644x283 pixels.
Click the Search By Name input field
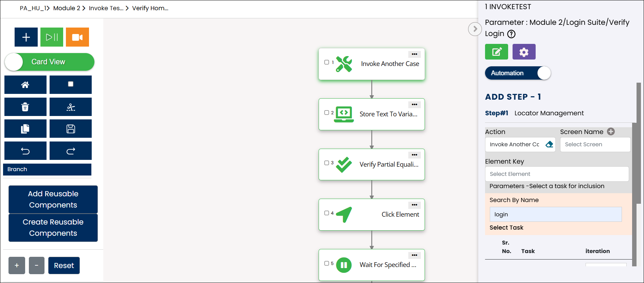(x=555, y=214)
